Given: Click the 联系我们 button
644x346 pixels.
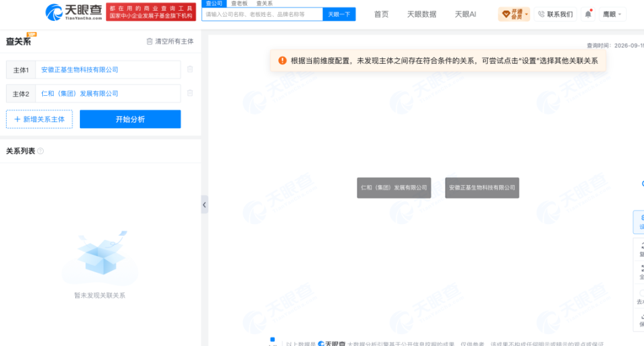Looking at the screenshot, I should point(555,14).
